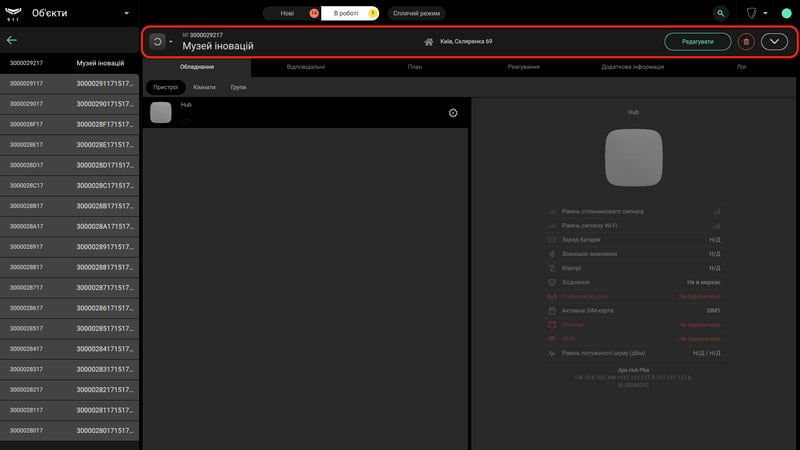Viewport: 800px width, 450px height.
Task: Open the Додаткова інформація tab
Action: coord(633,67)
